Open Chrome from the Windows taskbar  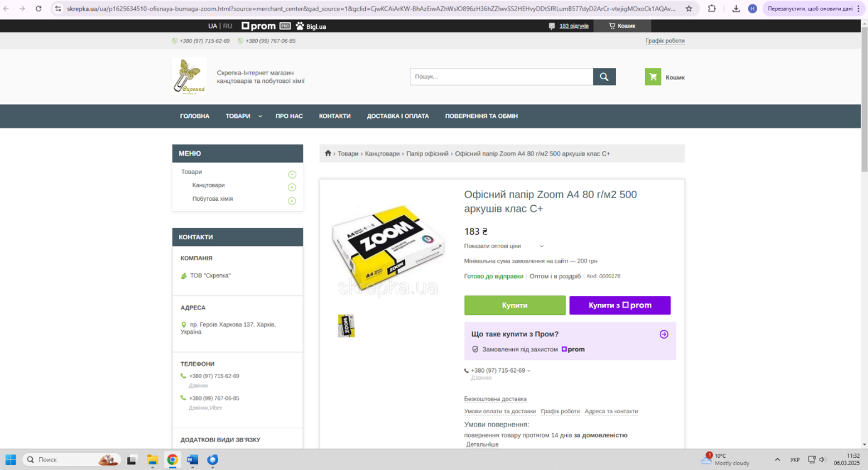coord(173,459)
